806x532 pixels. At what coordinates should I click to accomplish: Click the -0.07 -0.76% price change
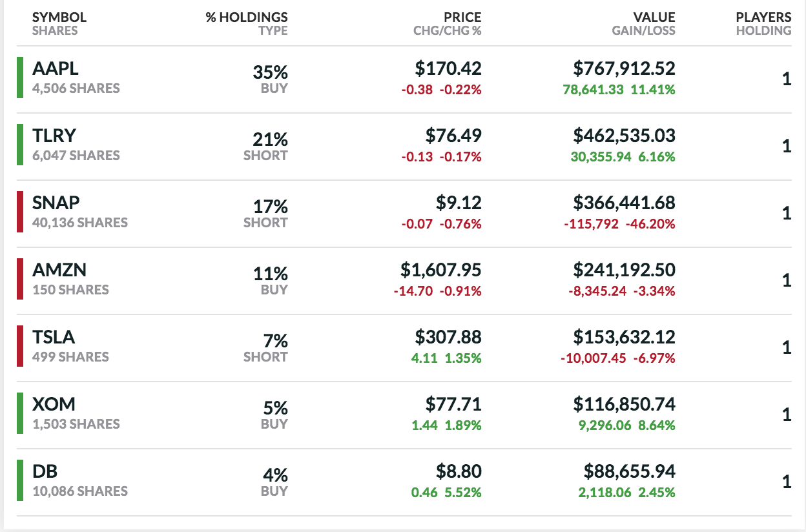pyautogui.click(x=442, y=224)
